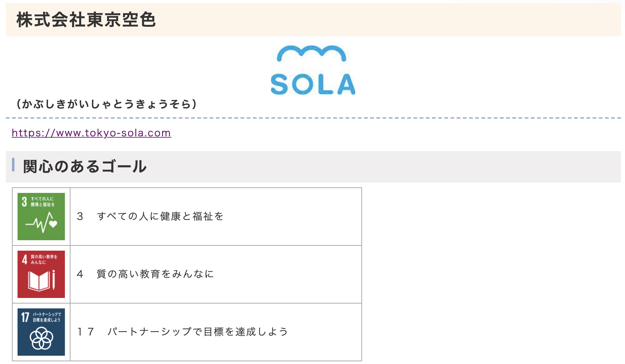Click the SOLA cloud logo

click(312, 70)
